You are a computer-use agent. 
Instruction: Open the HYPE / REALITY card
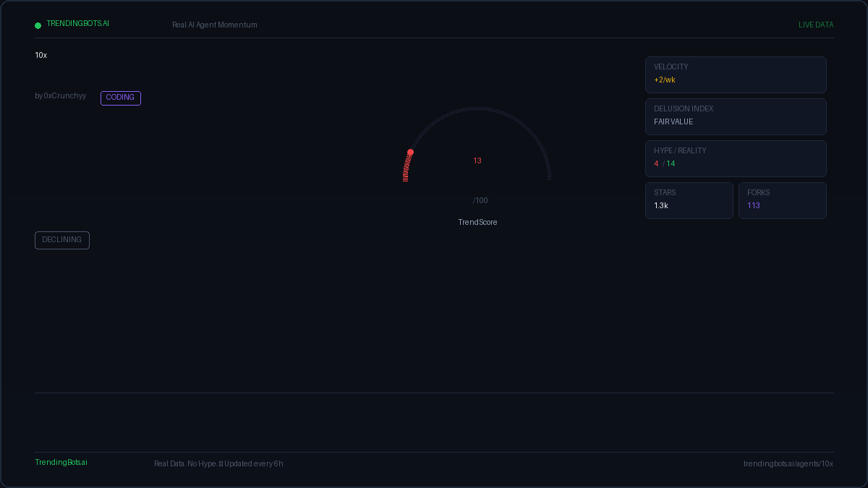tap(736, 158)
